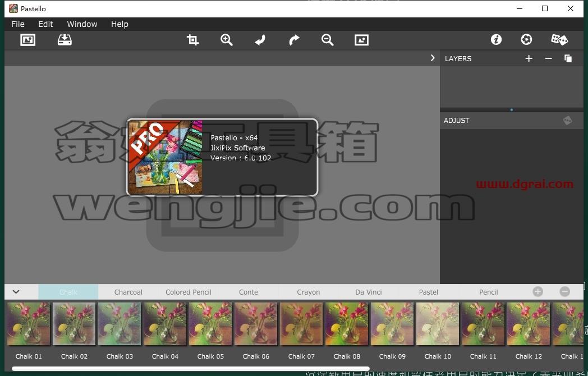The image size is (588, 376).
Task: Select the Chalk 11 preset thumbnail
Action: [483, 324]
